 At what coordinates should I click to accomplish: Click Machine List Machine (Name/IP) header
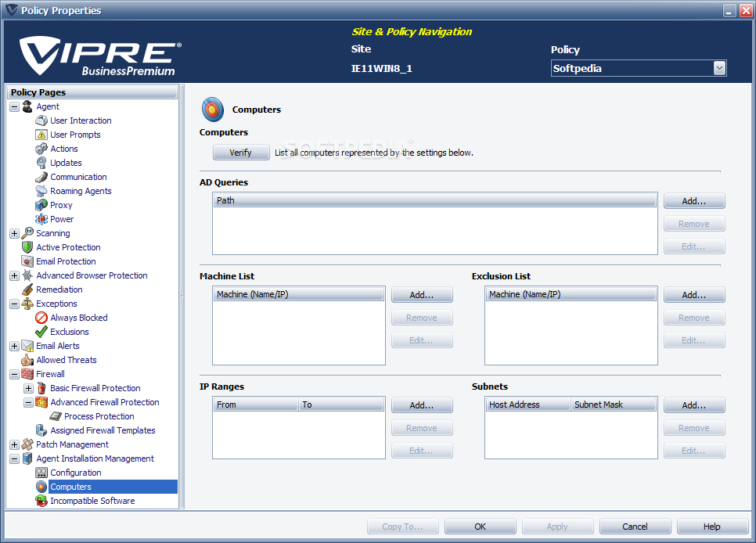click(299, 294)
